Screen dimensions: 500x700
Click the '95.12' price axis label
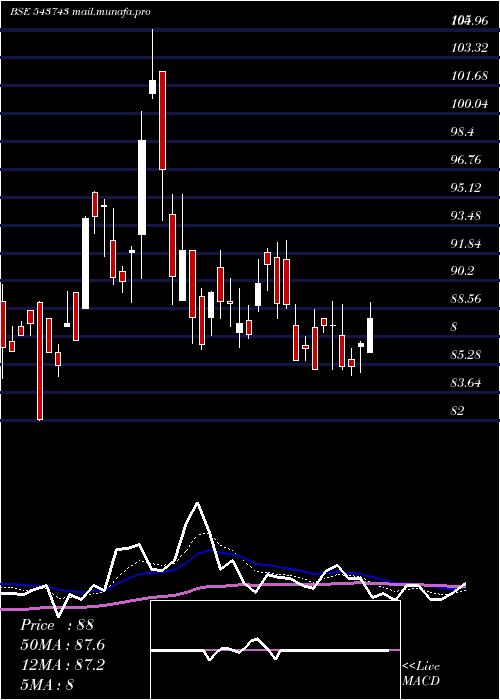tap(466, 188)
